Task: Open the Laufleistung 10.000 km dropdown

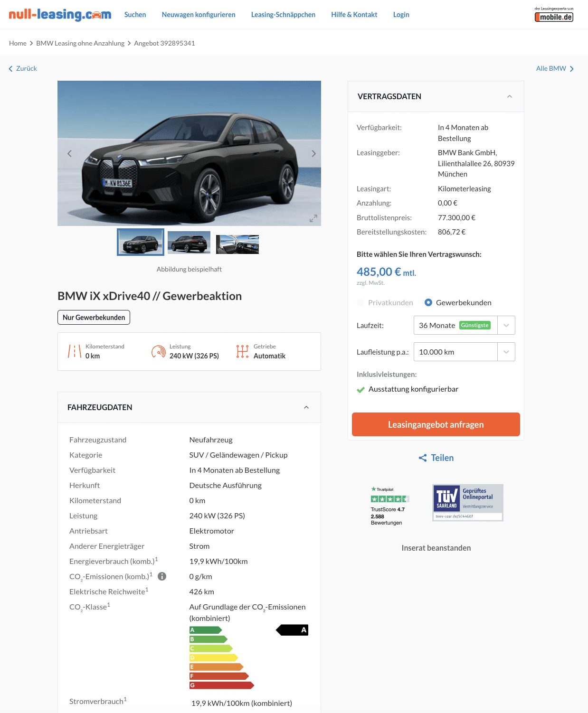Action: 465,352
